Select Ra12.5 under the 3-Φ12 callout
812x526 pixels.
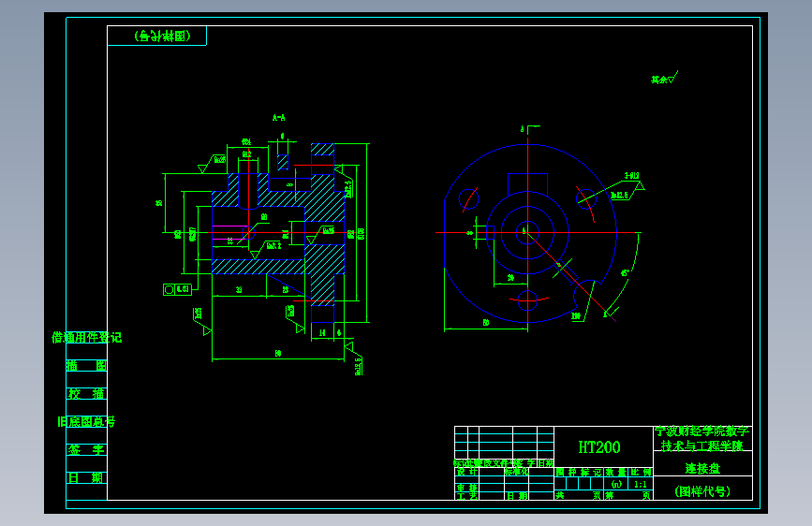point(619,196)
